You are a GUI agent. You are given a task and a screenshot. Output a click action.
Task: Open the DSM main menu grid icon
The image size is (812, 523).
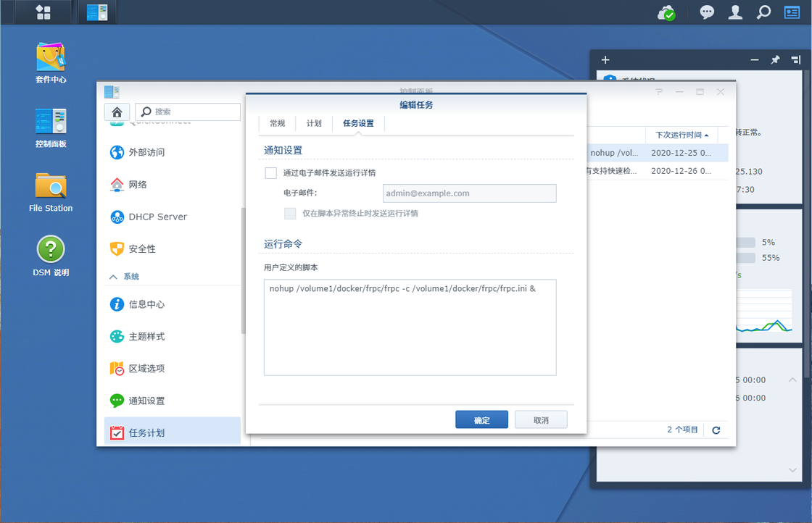click(43, 12)
